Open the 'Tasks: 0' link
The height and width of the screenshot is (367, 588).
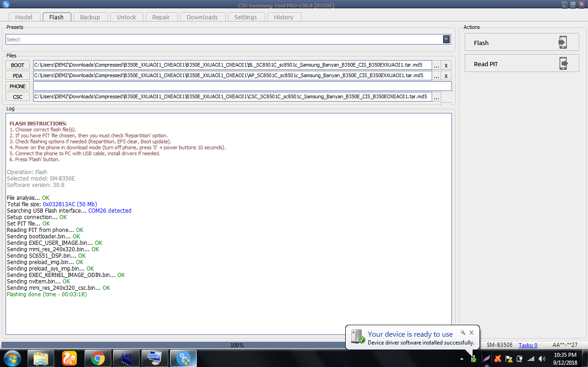tap(528, 345)
